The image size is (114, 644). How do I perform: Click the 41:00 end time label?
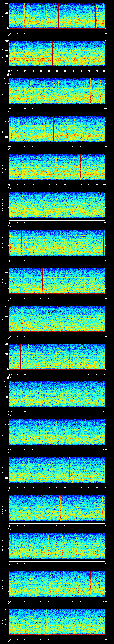[105, 374]
